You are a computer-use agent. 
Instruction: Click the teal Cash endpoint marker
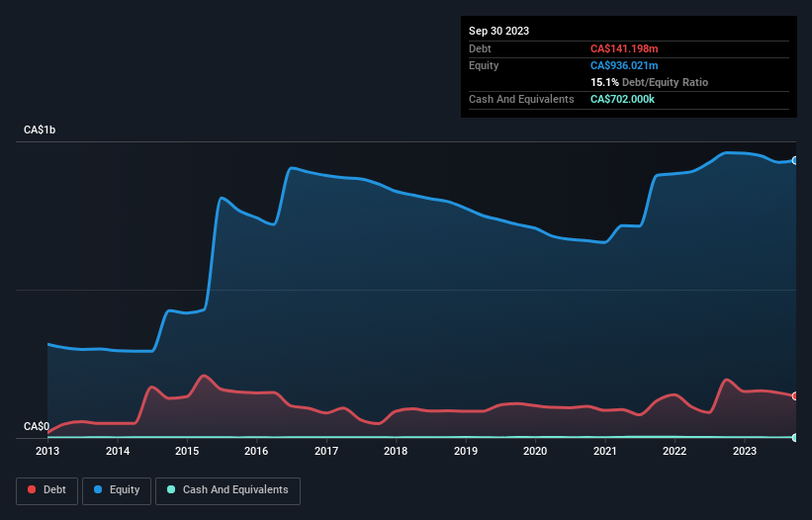[x=795, y=438]
